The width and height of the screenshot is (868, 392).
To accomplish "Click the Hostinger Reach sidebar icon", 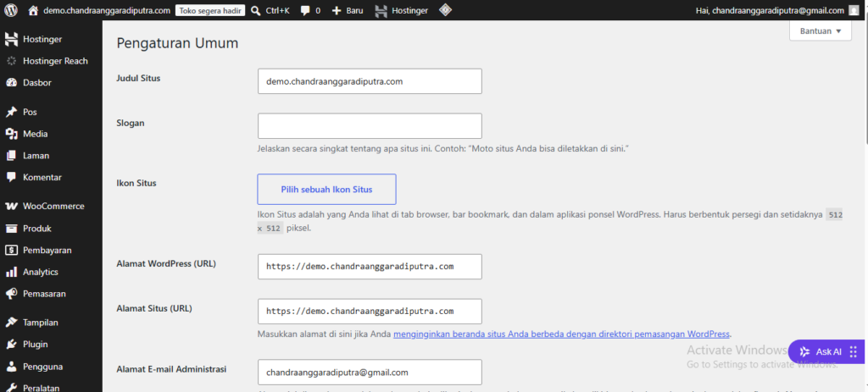I will 11,61.
